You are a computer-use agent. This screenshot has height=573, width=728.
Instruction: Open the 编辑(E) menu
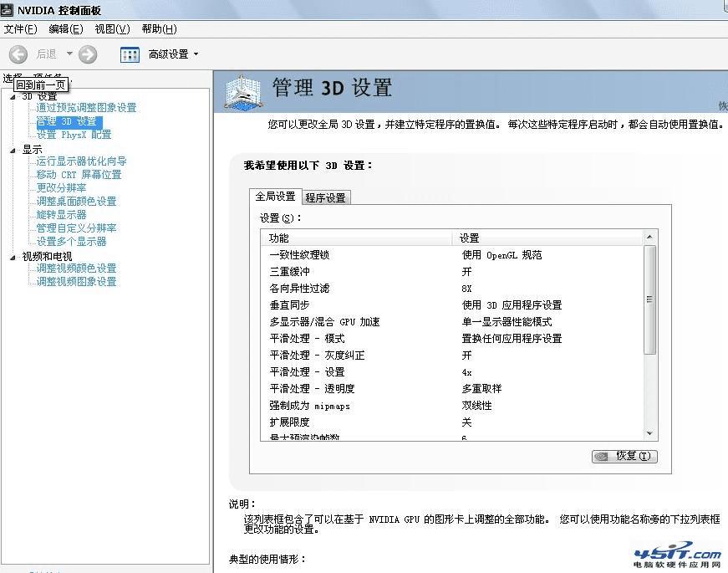coord(66,29)
